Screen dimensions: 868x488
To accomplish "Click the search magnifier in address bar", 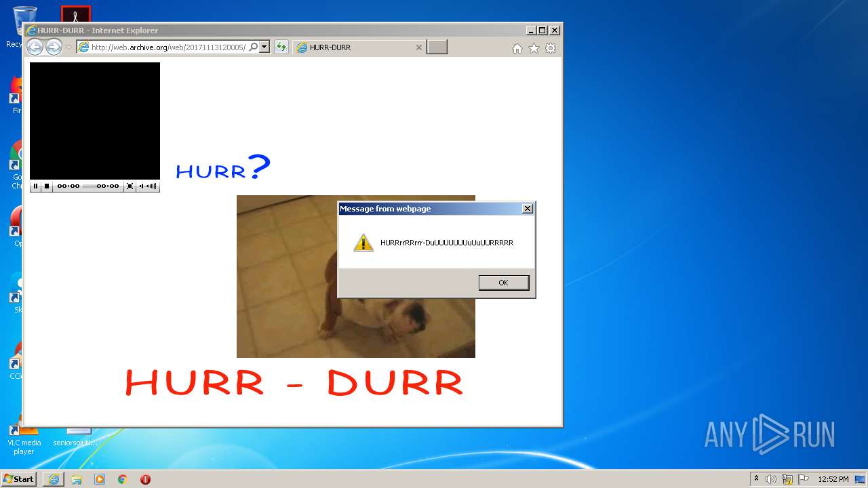I will click(254, 47).
